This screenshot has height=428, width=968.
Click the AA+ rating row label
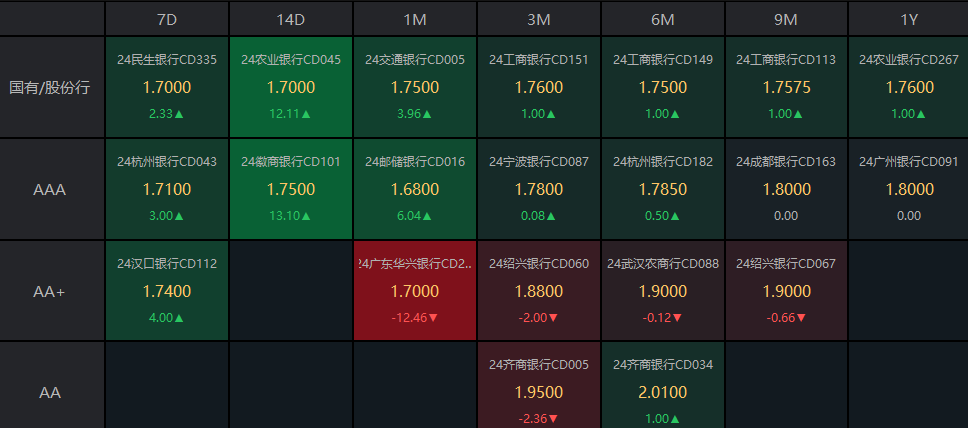[52, 291]
